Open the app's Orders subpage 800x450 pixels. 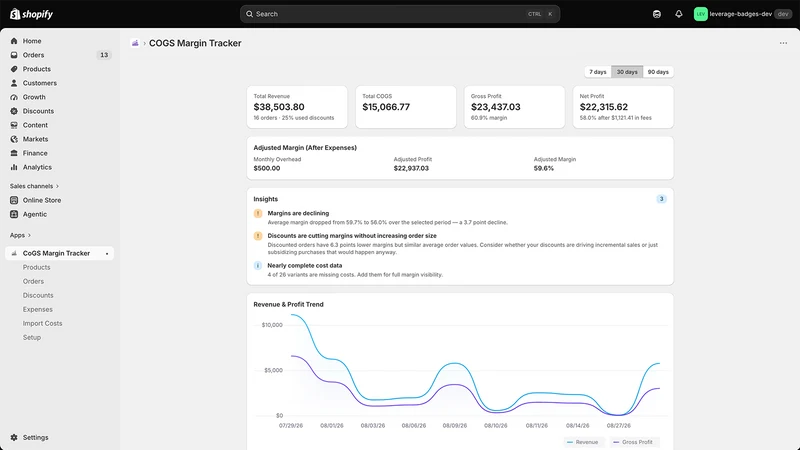point(33,282)
